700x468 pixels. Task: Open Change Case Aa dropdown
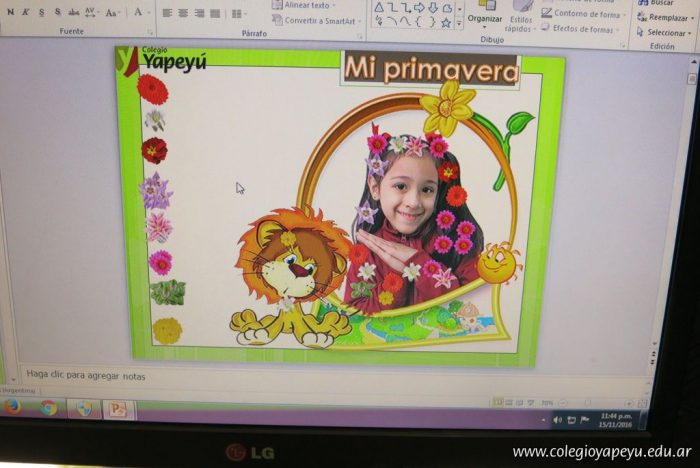click(112, 13)
